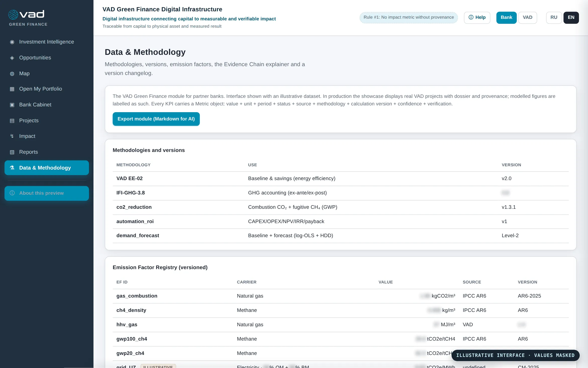Click 'Baseline & savings (energy efficiency)' cell
This screenshot has height=368, width=588.
tap(291, 179)
